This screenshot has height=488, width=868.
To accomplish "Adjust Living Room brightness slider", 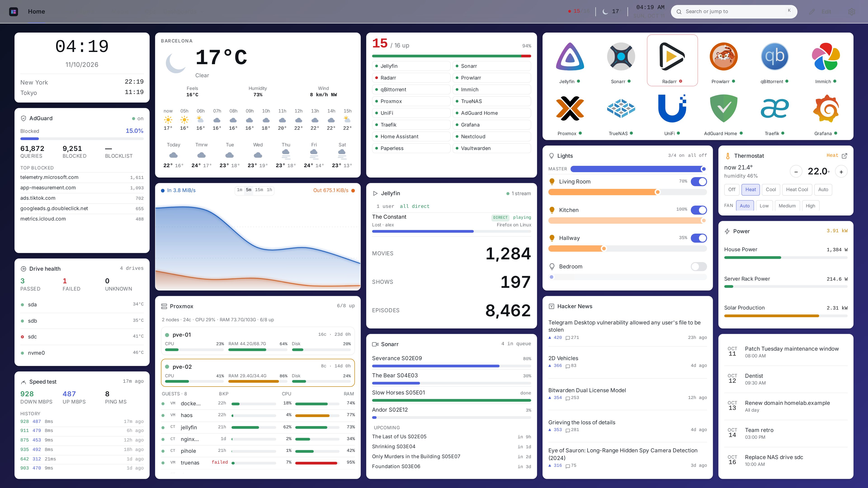I will tap(627, 192).
